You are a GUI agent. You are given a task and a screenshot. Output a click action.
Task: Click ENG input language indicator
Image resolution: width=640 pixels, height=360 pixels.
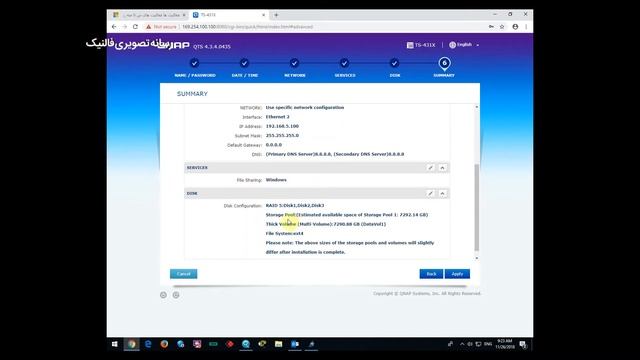488,344
